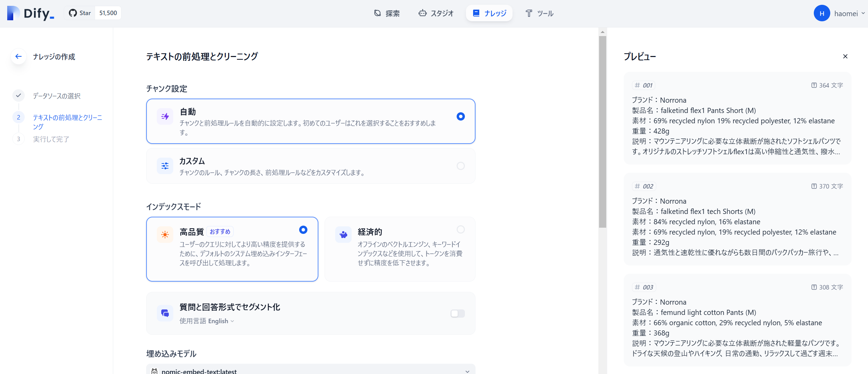Click the chat bubbles icon for Q&A segmentation
868x374 pixels.
tap(165, 313)
